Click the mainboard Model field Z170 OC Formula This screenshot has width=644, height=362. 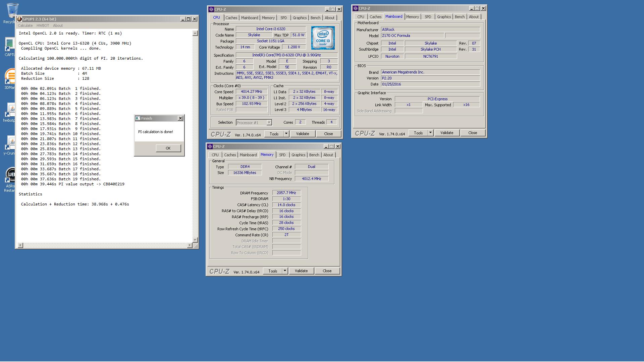tap(413, 36)
